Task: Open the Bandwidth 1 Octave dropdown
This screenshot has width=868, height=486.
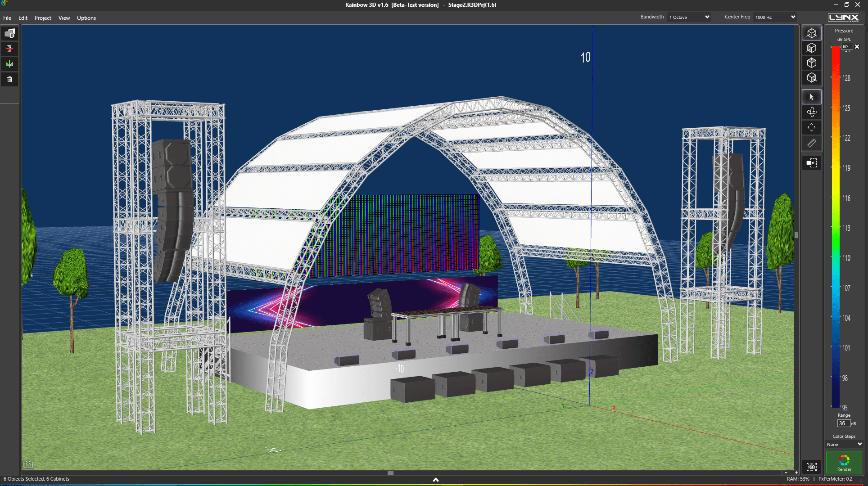Action: [x=688, y=17]
